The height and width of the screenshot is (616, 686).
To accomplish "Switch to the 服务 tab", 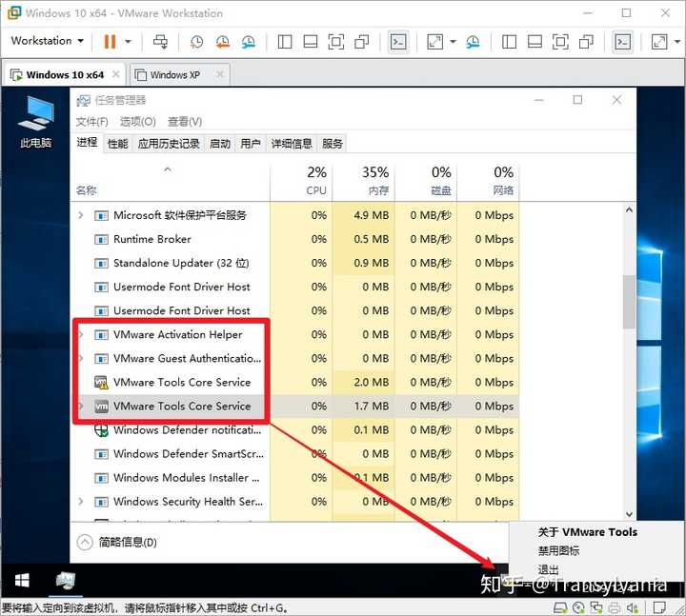I will tap(333, 144).
